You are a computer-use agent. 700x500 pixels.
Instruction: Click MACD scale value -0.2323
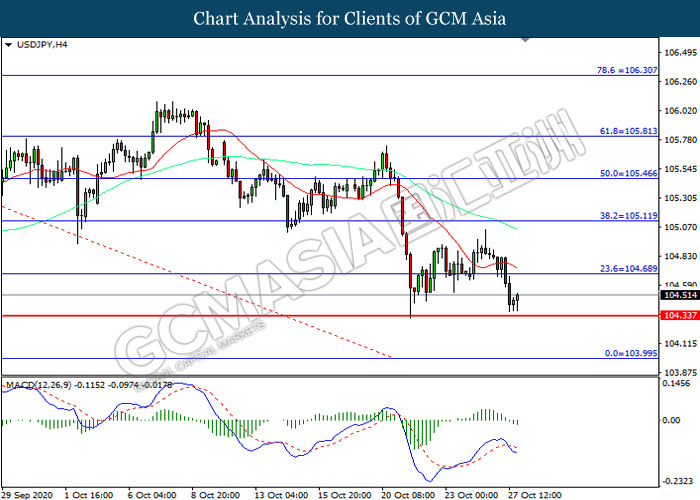(677, 481)
